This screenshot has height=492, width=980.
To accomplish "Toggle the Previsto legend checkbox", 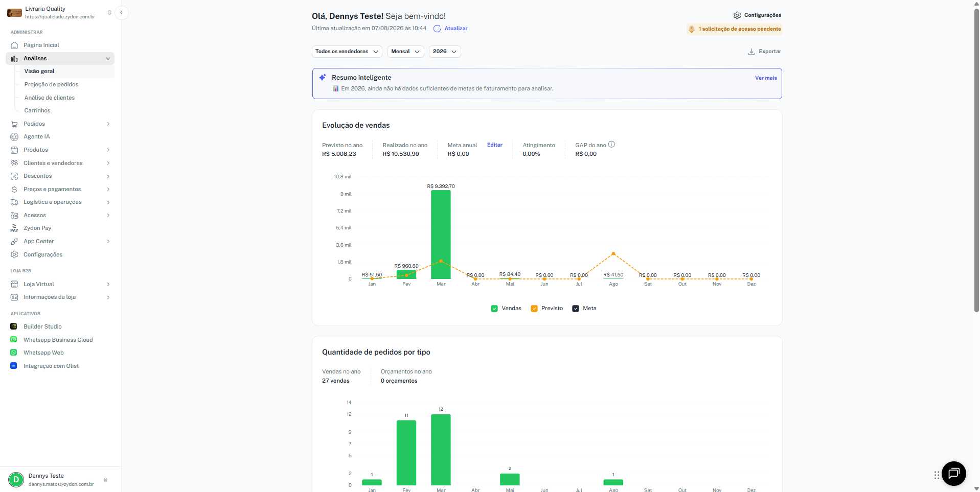I will coord(534,309).
